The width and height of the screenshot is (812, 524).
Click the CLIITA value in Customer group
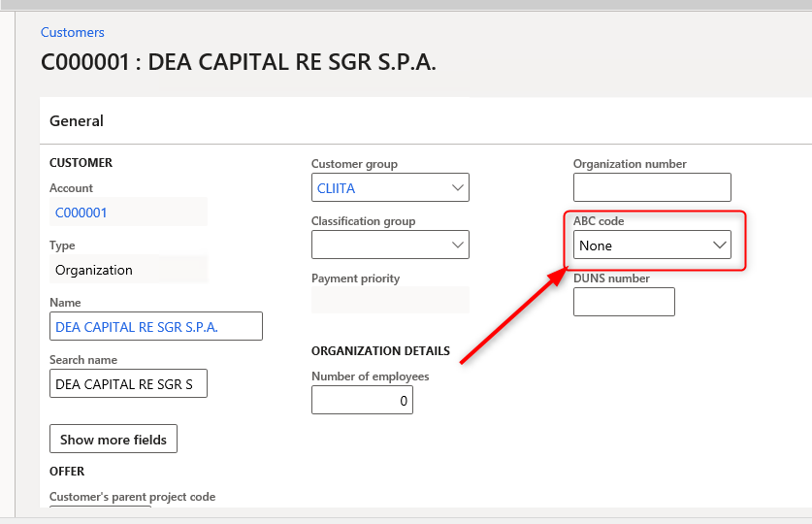[x=337, y=188]
